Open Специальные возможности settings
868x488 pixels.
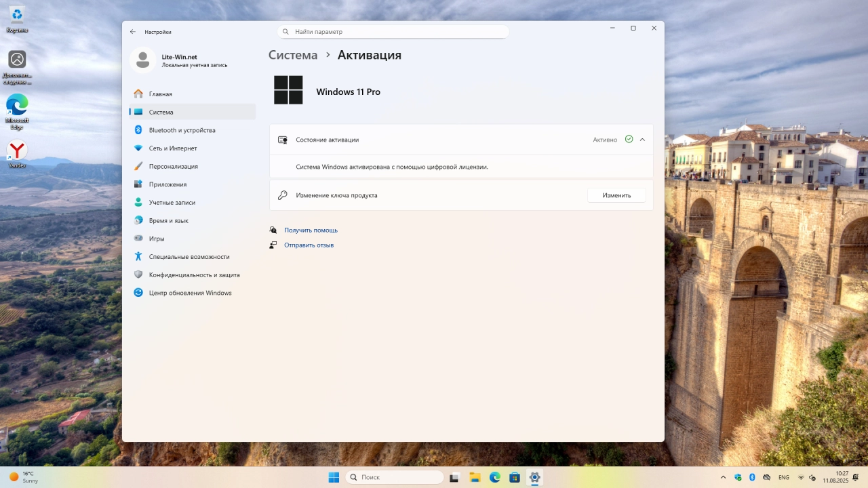(x=192, y=257)
